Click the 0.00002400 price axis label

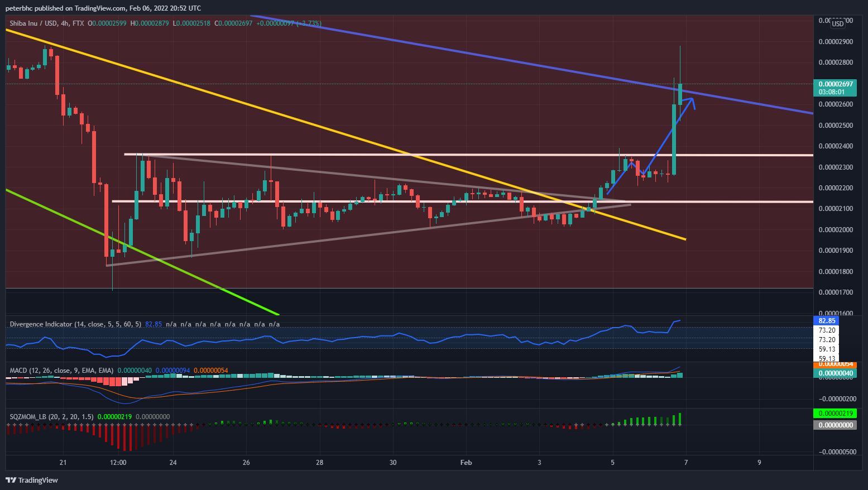point(836,146)
